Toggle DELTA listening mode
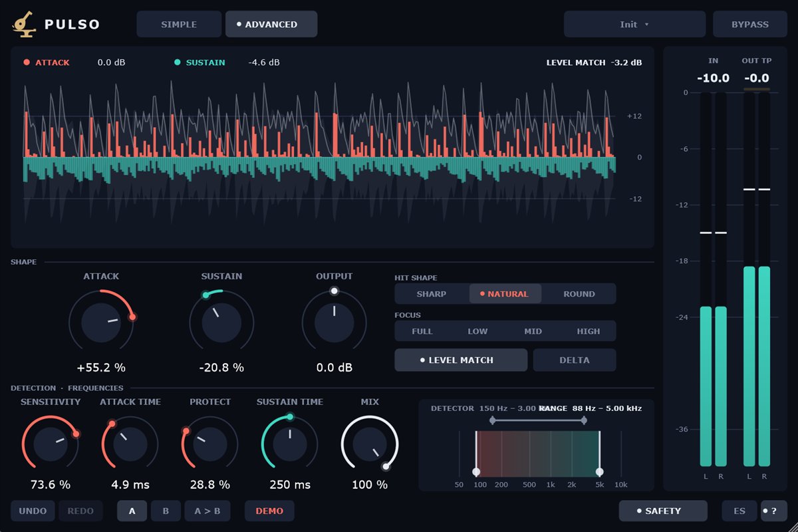798x532 pixels. coord(575,360)
